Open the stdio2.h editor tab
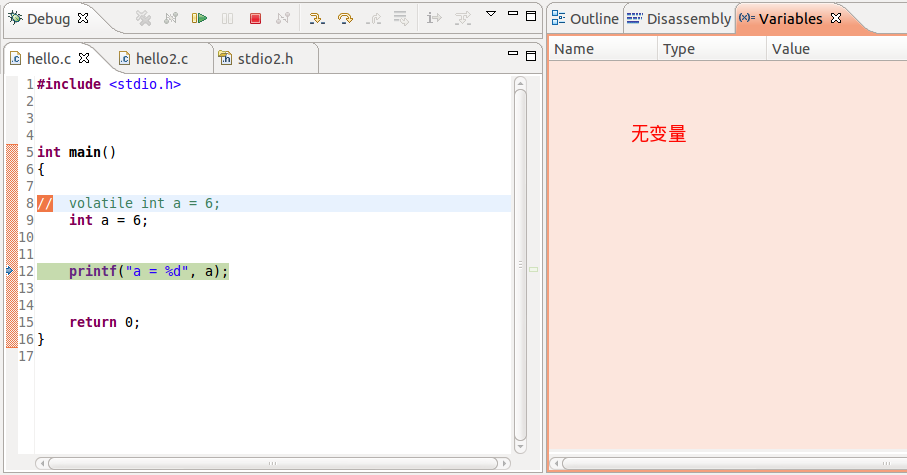The height and width of the screenshot is (475, 907). 256,58
